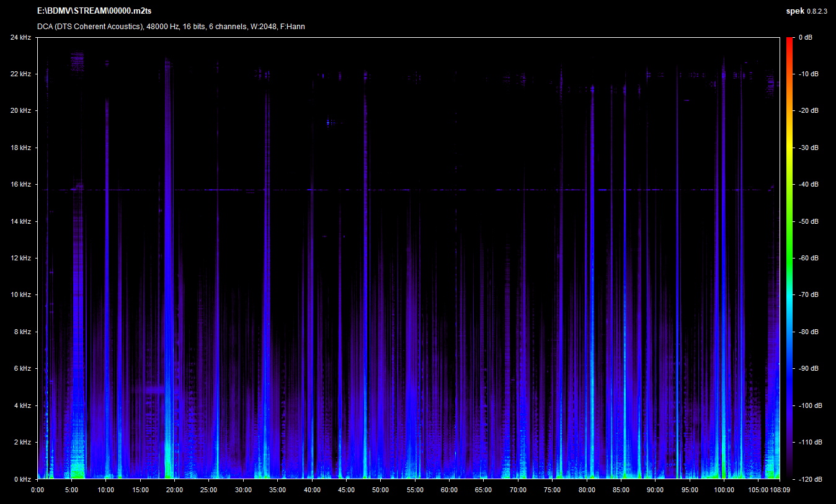836x504 pixels.
Task: Click the 50:00 time axis marker
Action: tap(381, 490)
